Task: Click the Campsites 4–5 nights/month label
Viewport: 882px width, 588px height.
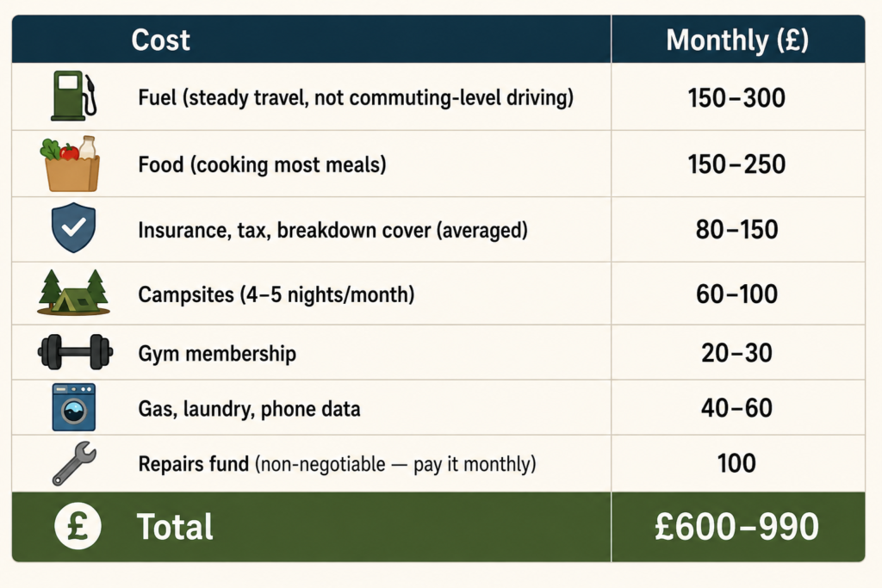Action: [x=276, y=294]
